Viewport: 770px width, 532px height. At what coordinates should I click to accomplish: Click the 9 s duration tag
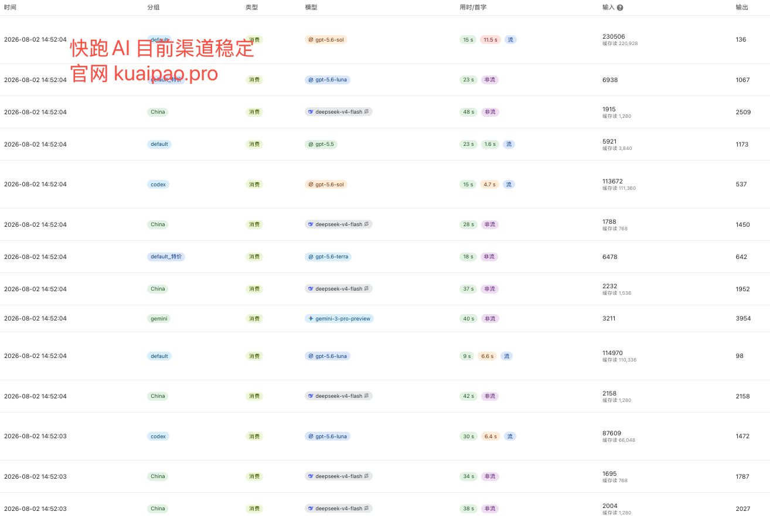click(x=466, y=356)
